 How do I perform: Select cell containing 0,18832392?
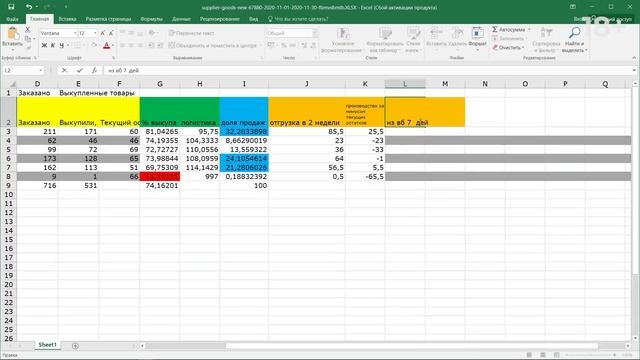244,177
